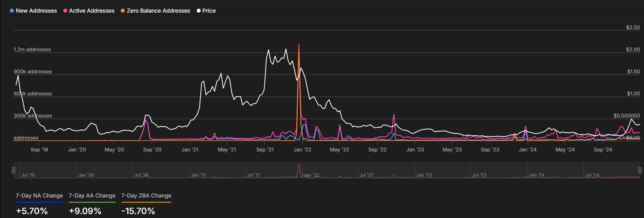644x218 pixels.
Task: Grab the right range navigator handle
Action: click(640, 170)
